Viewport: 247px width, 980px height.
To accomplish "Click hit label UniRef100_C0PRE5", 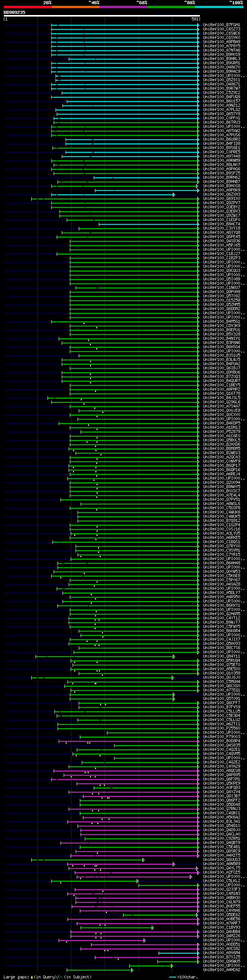I will coord(222,152).
